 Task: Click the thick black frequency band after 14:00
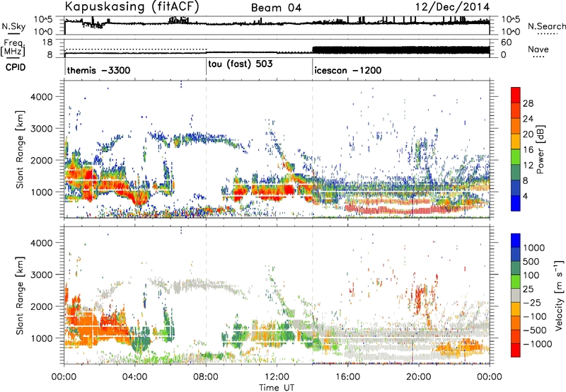coord(400,50)
